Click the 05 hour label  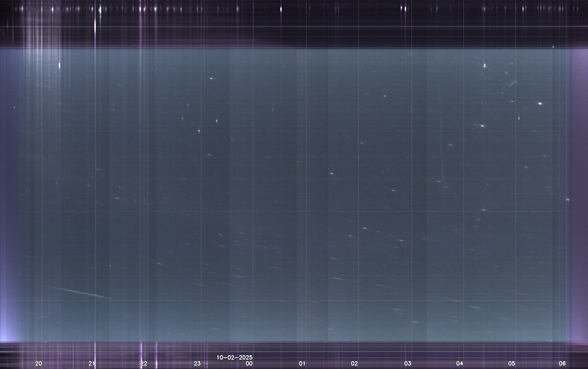tap(512, 363)
